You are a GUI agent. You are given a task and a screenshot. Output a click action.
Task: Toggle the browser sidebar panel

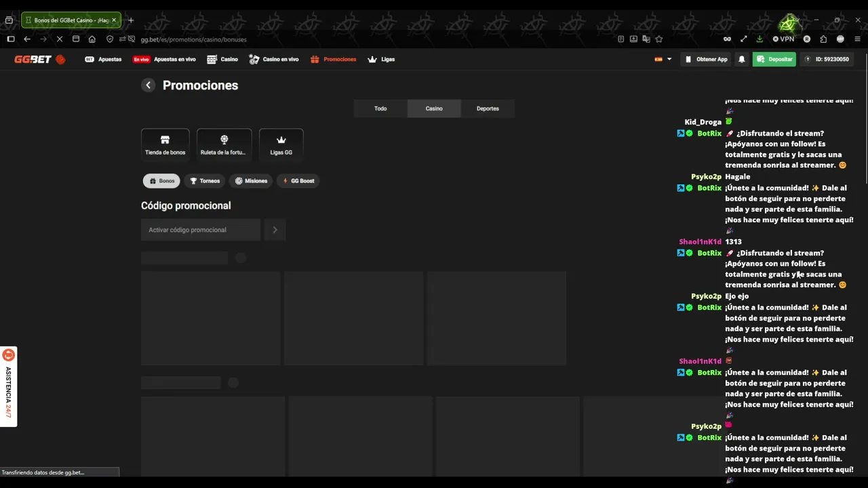click(11, 39)
